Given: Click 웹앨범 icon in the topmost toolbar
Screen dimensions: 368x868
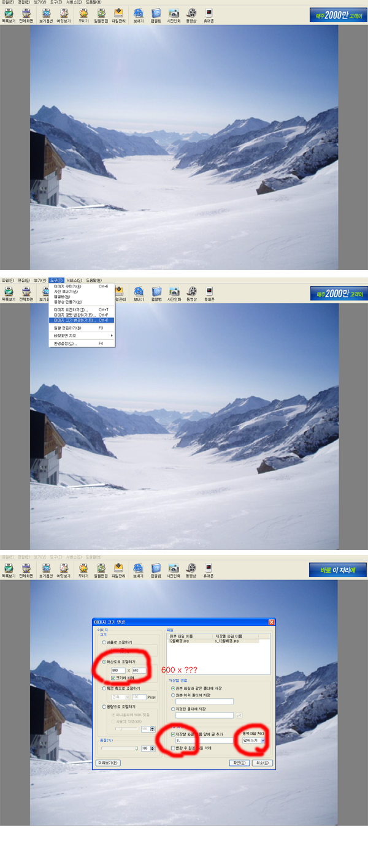Looking at the screenshot, I should 156,15.
